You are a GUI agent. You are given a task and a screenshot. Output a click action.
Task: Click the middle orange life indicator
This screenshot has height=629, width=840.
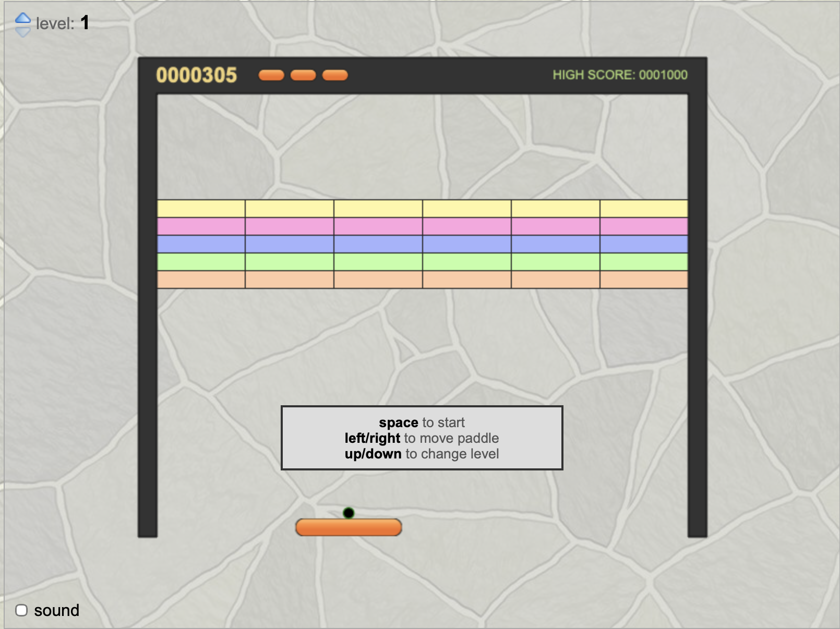point(303,75)
